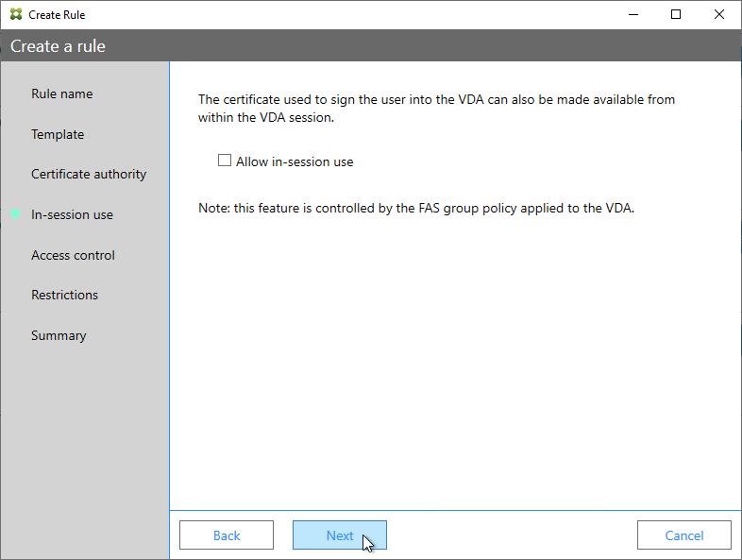Jump to the Access control step

(x=73, y=255)
